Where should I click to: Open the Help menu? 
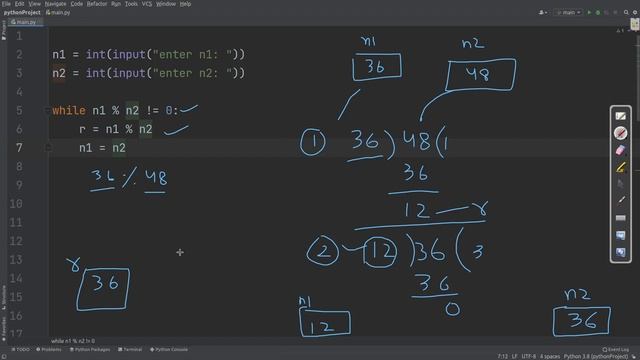[185, 4]
